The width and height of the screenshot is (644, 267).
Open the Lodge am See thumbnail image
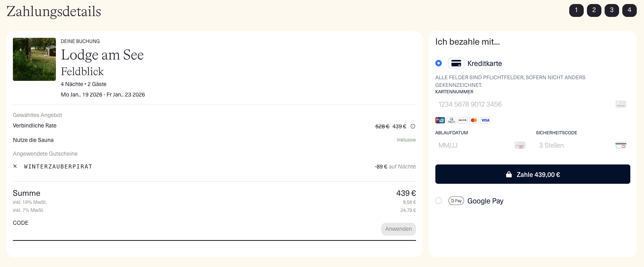[35, 60]
